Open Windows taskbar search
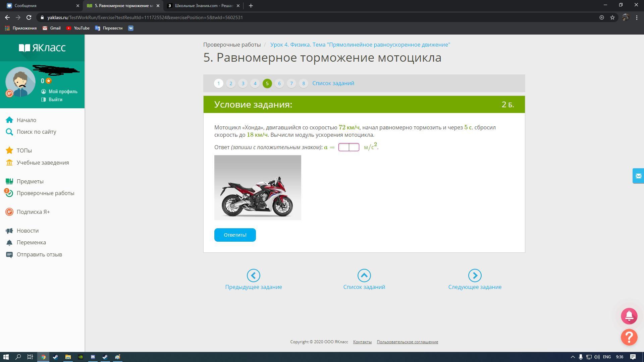 coord(18,357)
